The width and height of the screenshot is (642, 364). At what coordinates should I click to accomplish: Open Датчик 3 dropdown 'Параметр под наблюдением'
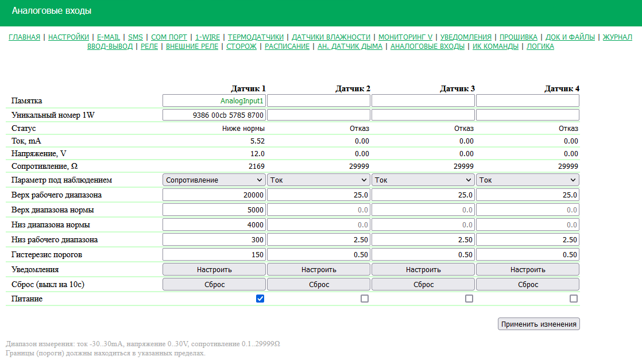coord(423,180)
